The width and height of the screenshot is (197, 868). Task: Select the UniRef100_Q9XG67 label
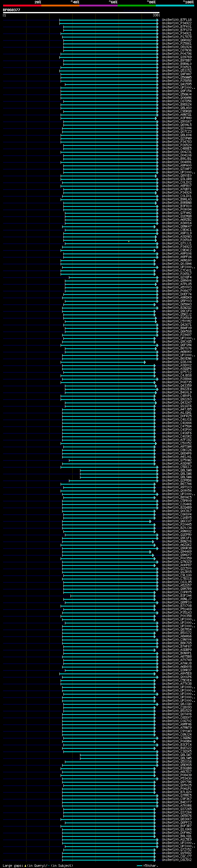(x=176, y=121)
